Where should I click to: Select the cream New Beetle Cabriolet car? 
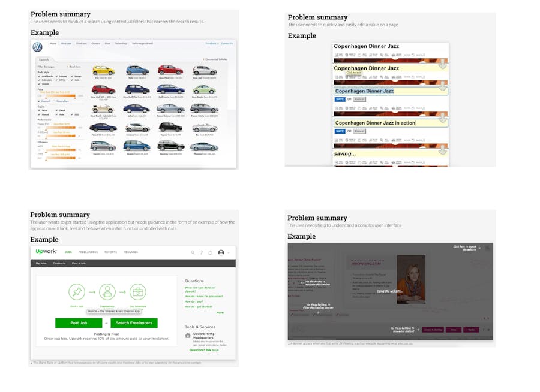(103, 109)
